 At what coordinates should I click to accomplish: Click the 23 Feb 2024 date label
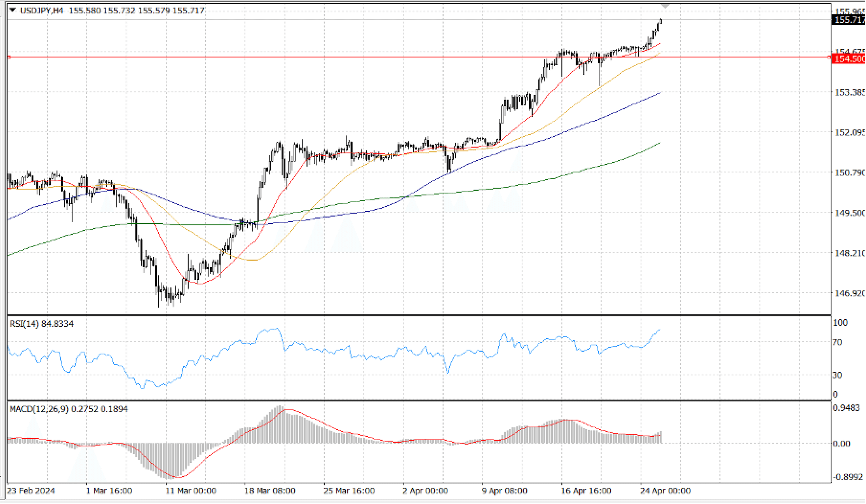coord(31,490)
